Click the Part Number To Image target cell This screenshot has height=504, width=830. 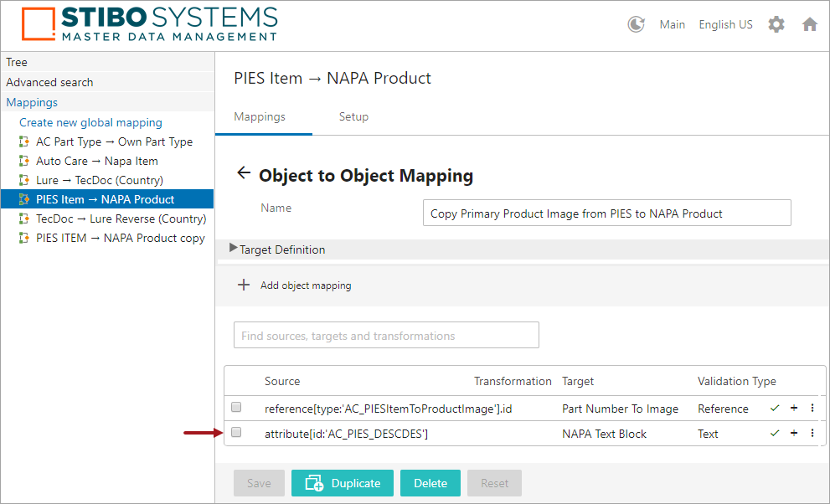pyautogui.click(x=620, y=409)
